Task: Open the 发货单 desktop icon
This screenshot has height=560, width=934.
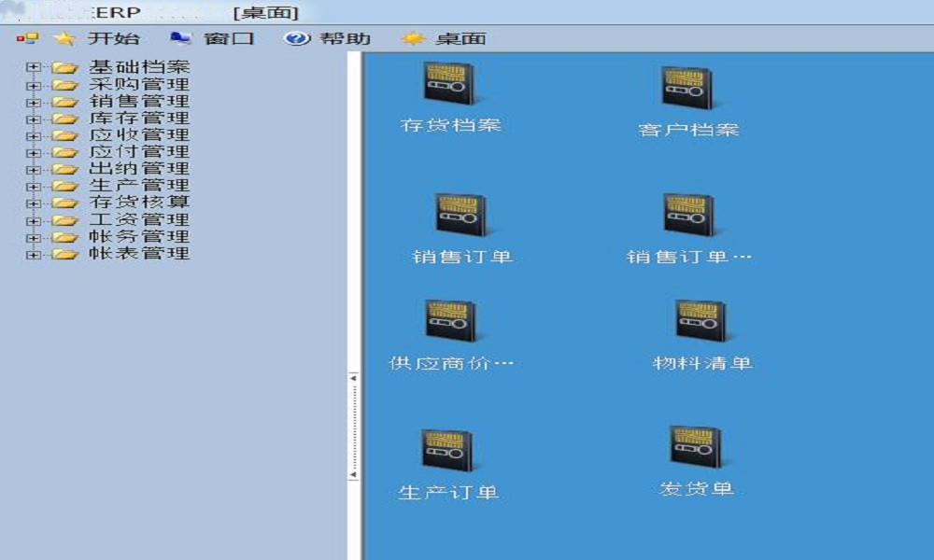Action: [696, 448]
